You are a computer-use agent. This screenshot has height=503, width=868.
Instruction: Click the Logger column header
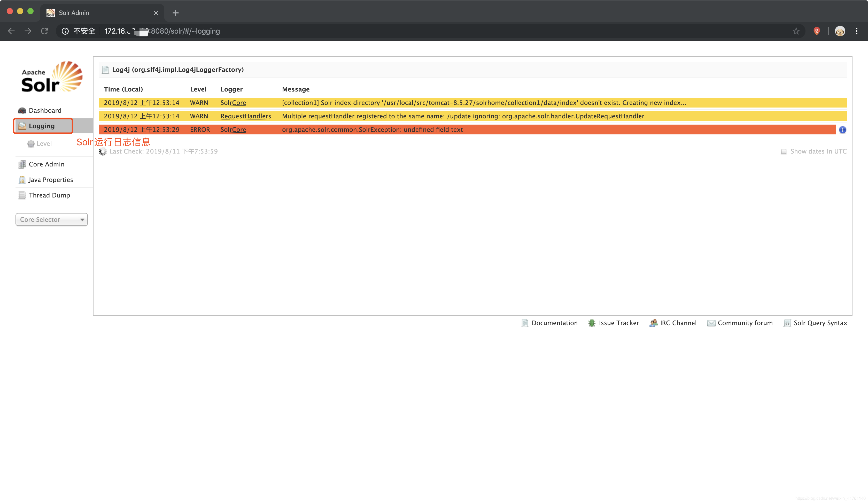pos(231,89)
